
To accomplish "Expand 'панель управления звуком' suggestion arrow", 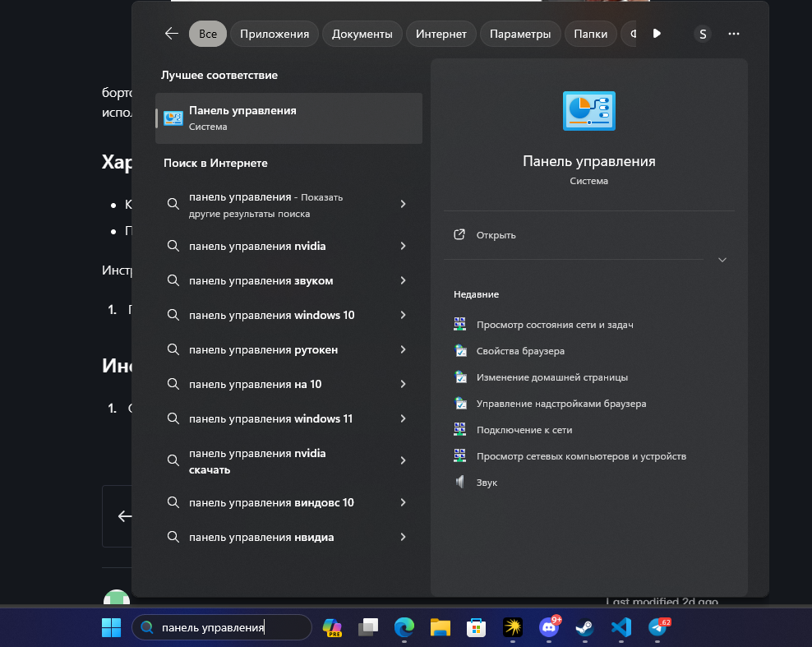I will coord(403,280).
